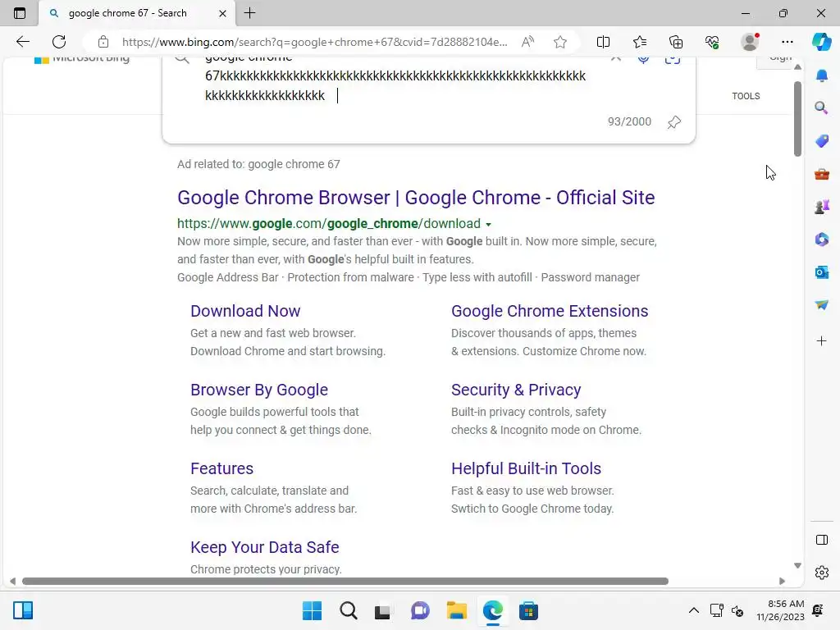Open sidebar notifications bell
Screen dimensions: 840x630
tap(822, 75)
